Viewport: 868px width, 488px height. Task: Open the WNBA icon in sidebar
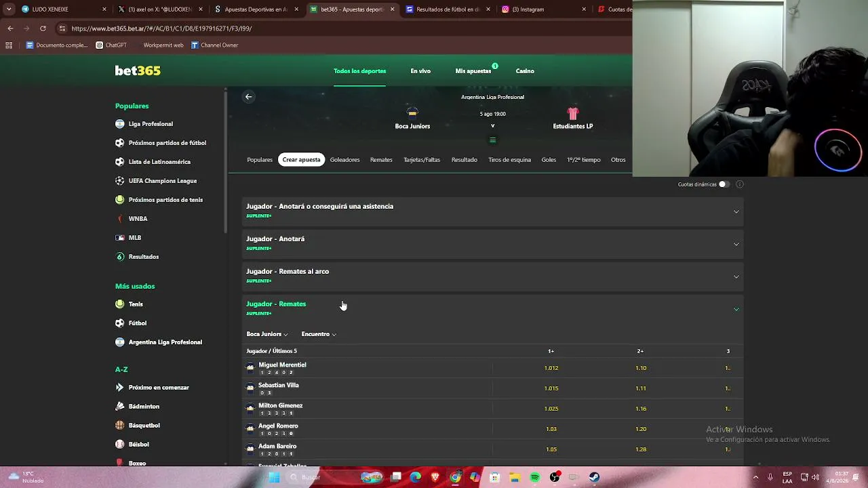coord(120,219)
